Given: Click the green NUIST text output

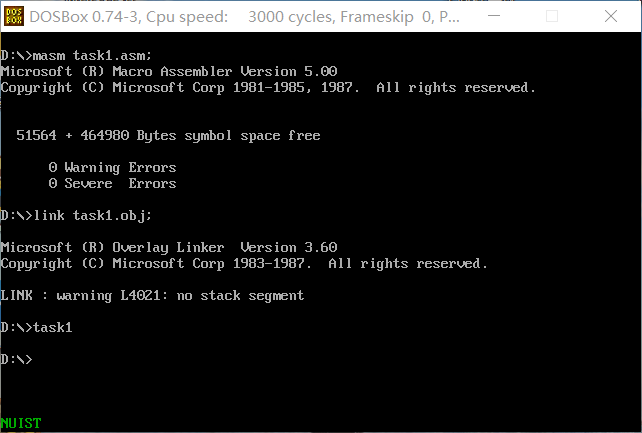Looking at the screenshot, I should [x=21, y=423].
